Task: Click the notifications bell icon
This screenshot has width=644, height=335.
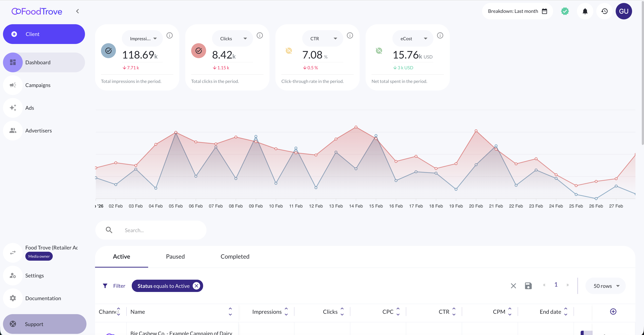Action: tap(585, 11)
